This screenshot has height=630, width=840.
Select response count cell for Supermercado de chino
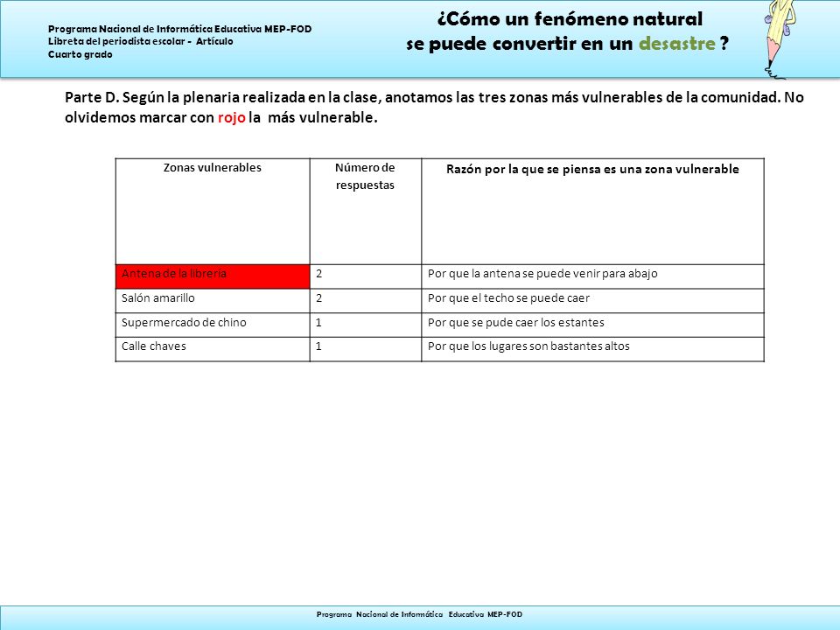coord(366,325)
